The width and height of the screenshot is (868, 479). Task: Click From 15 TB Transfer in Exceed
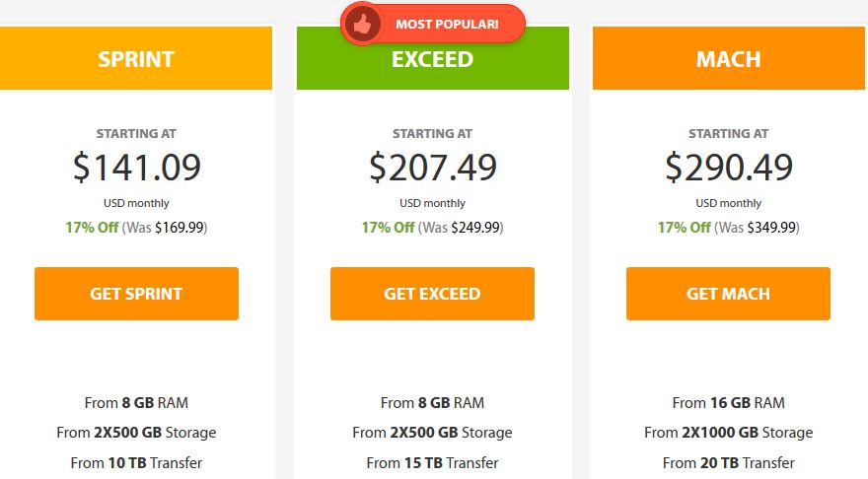[x=432, y=462]
